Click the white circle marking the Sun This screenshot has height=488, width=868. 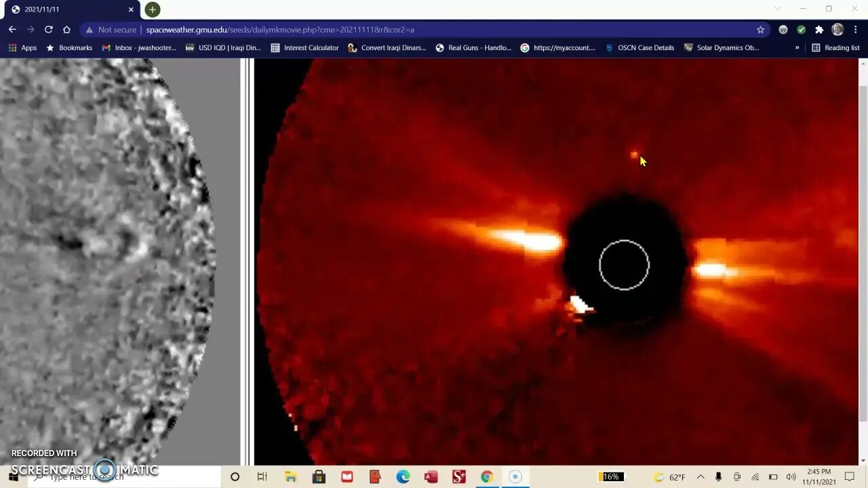click(x=624, y=265)
